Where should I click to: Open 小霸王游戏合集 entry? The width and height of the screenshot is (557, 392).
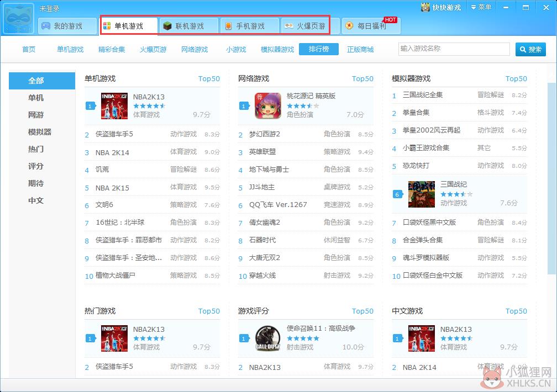pyautogui.click(x=426, y=148)
